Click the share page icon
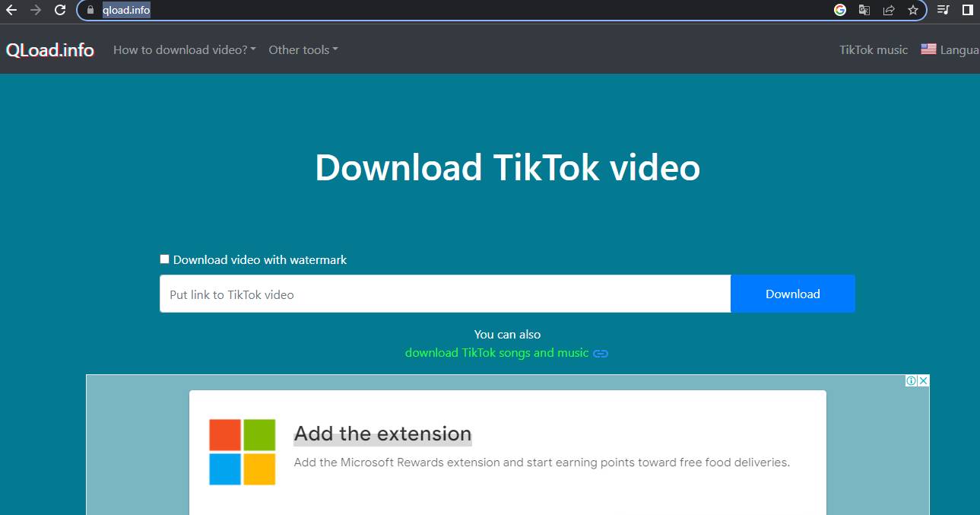Screen dimensions: 980x515 pos(888,10)
